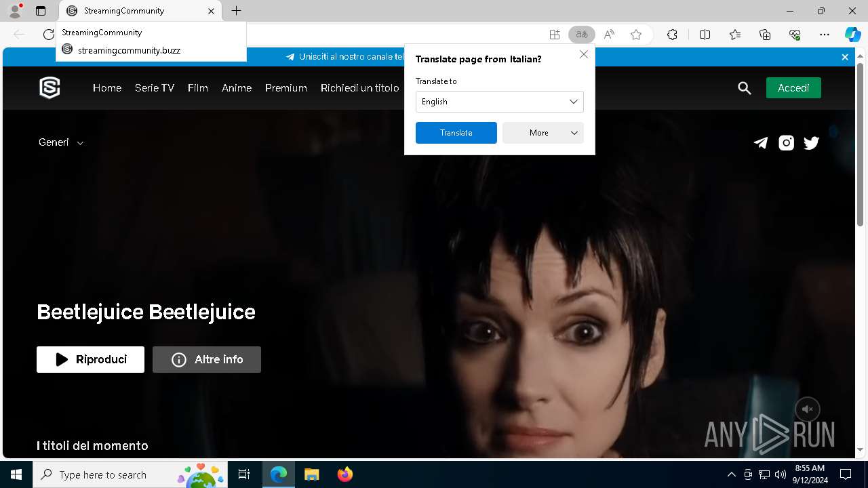868x488 pixels.
Task: Click the taskbar search box
Action: (131, 474)
